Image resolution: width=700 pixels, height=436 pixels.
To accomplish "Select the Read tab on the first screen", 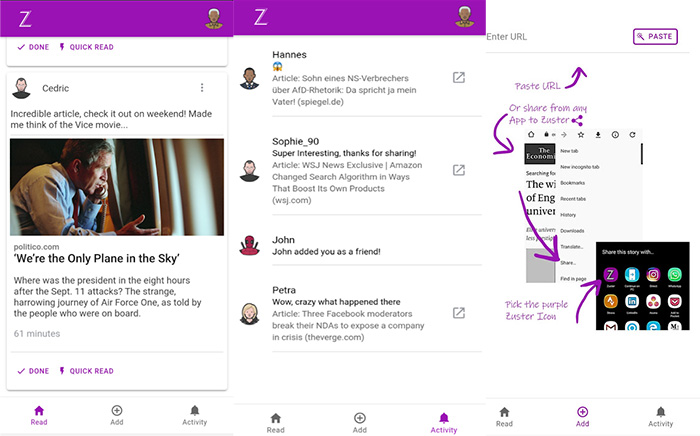I will (x=39, y=415).
